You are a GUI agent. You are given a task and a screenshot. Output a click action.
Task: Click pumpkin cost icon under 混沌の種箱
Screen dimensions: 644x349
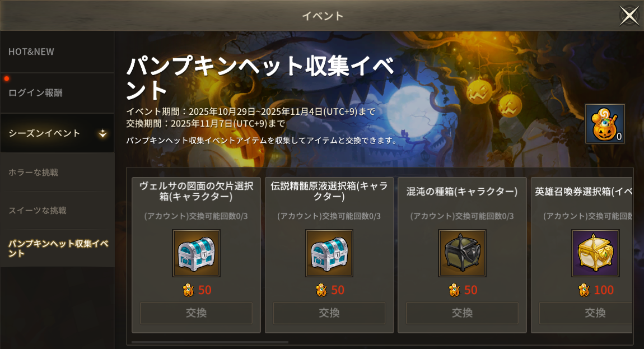pos(454,290)
